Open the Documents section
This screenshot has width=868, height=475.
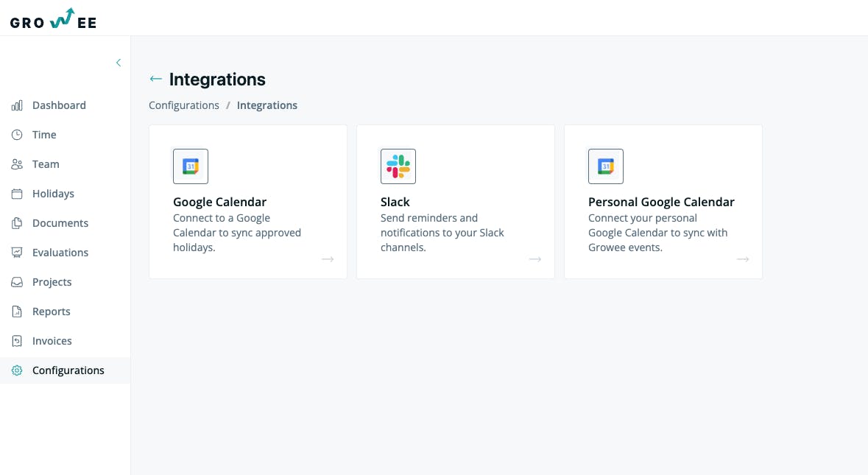click(x=60, y=223)
